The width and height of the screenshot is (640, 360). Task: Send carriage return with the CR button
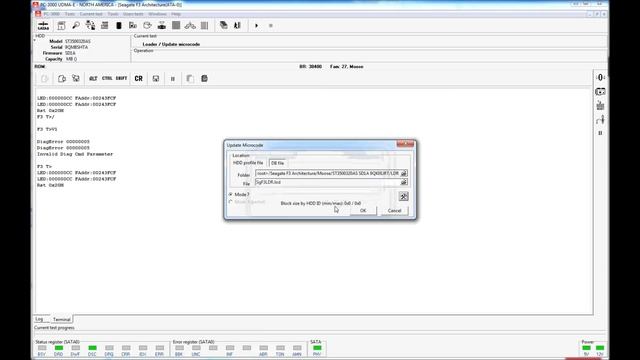[138, 78]
